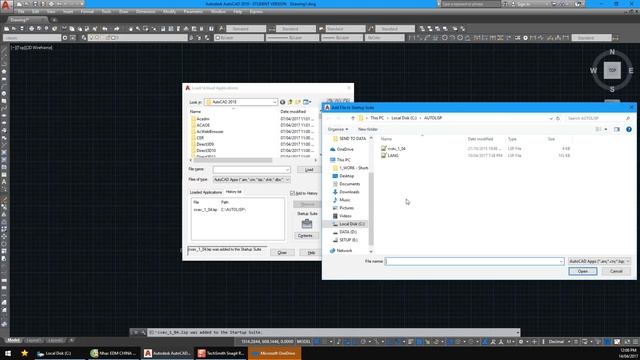Screen dimensions: 640x360
Task: Toggle the Add to History checkbox
Action: [x=292, y=193]
